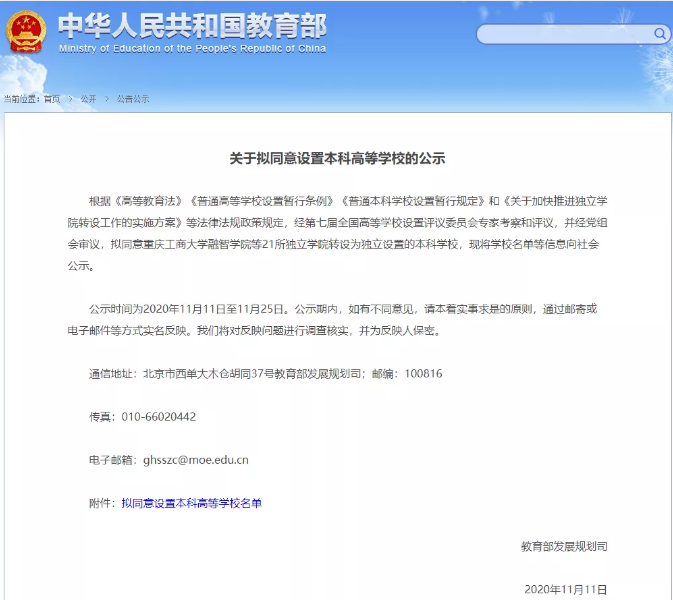Click the article heading 关于拟同意设置本科高等学校的公示
Viewport: 673px width, 600px height.
(x=336, y=158)
